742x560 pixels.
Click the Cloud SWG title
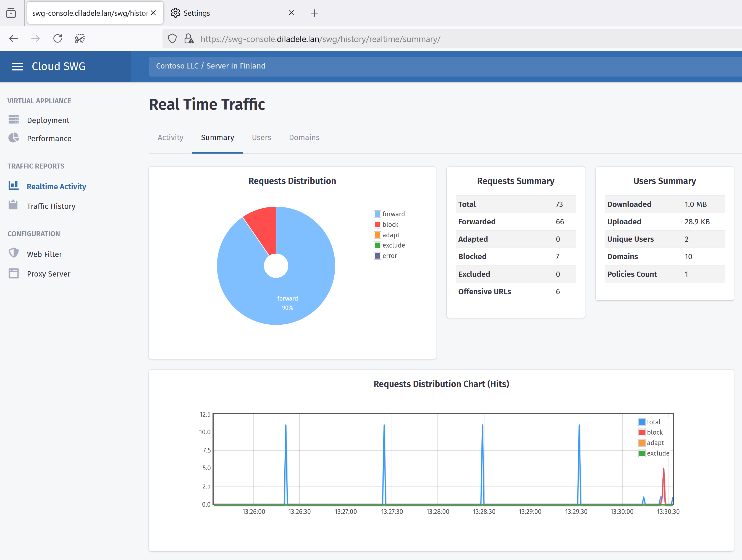(59, 66)
